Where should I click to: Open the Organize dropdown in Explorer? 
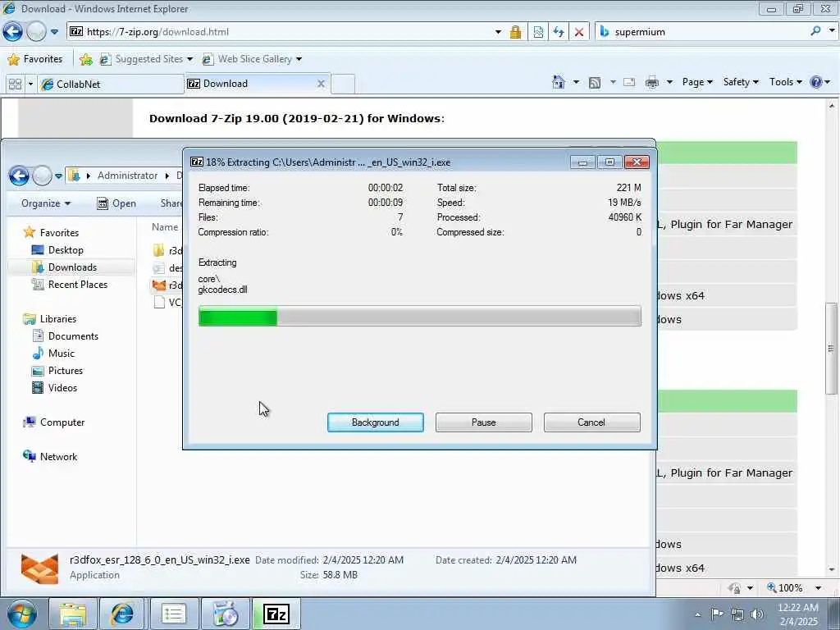click(46, 203)
